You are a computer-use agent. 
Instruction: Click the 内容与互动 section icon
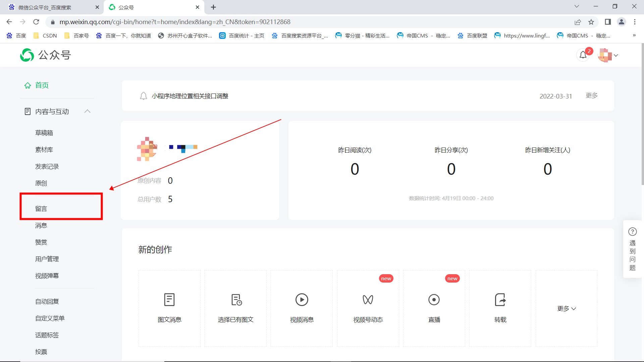point(28,111)
